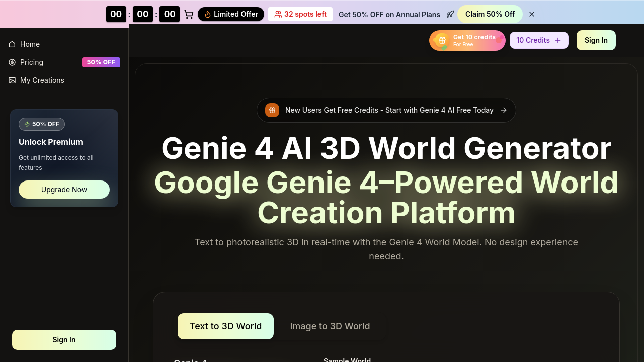The height and width of the screenshot is (362, 644).
Task: Click the Sign In button in sidebar
Action: 64,340
